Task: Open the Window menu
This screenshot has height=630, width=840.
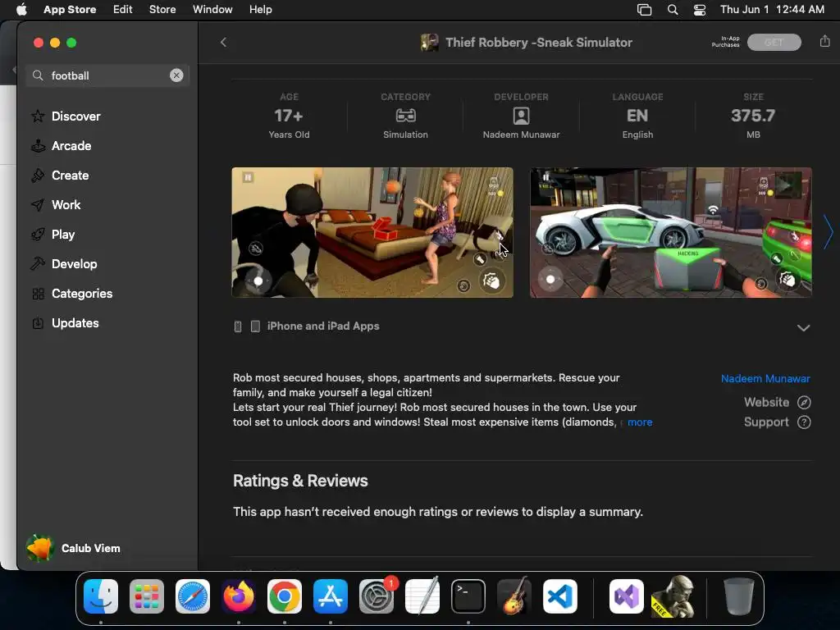Action: point(212,10)
